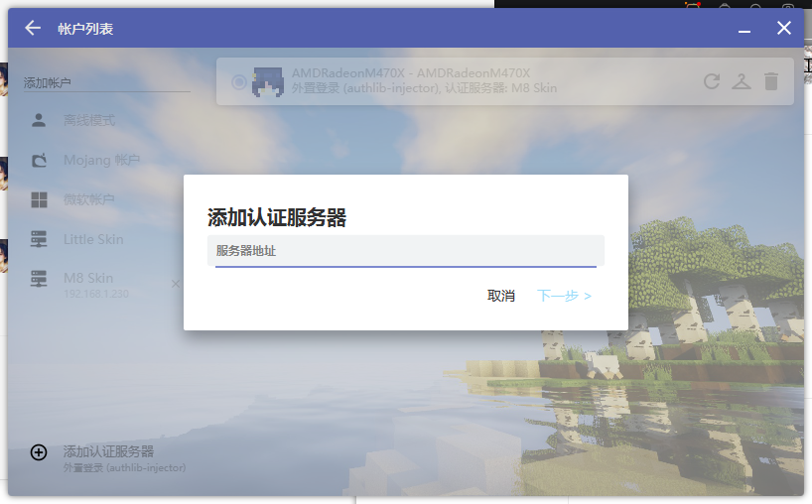Image resolution: width=812 pixels, height=504 pixels.
Task: Click the 192.168.1.230 server address text
Action: click(96, 294)
